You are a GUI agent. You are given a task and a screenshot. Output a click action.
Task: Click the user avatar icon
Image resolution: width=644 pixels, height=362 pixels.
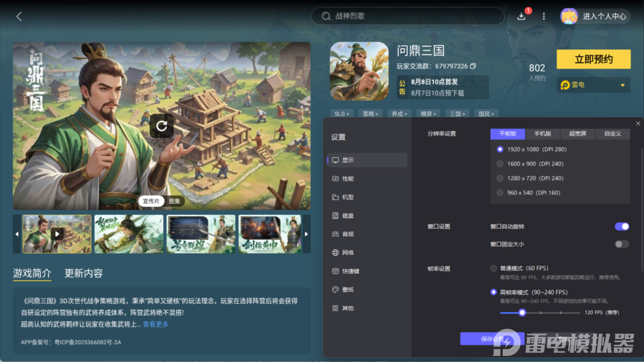tap(569, 16)
